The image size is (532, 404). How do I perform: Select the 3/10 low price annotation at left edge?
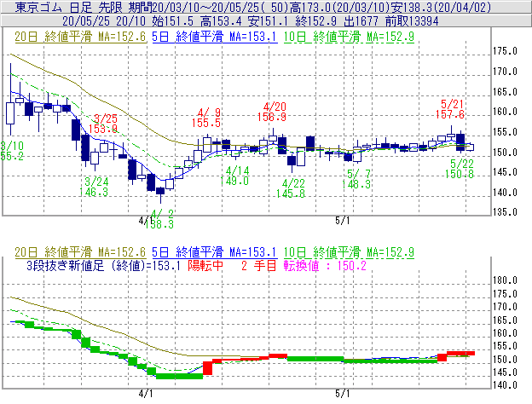(12, 151)
